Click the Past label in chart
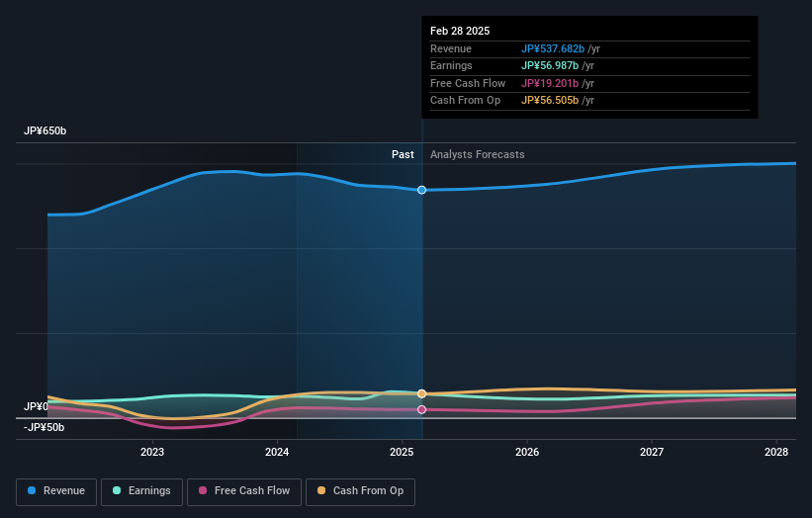Viewport: 812px width, 518px height. pos(403,154)
